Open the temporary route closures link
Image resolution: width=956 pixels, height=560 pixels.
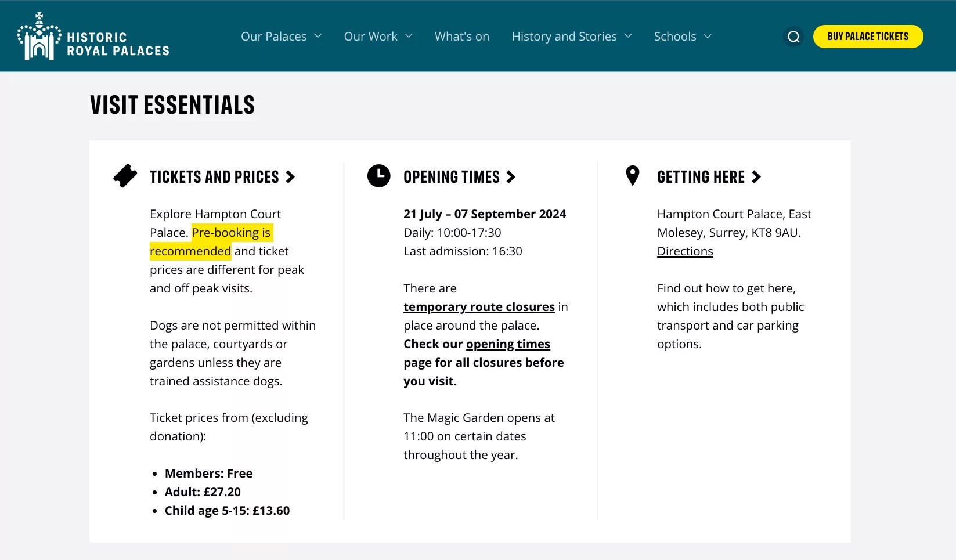(x=479, y=307)
